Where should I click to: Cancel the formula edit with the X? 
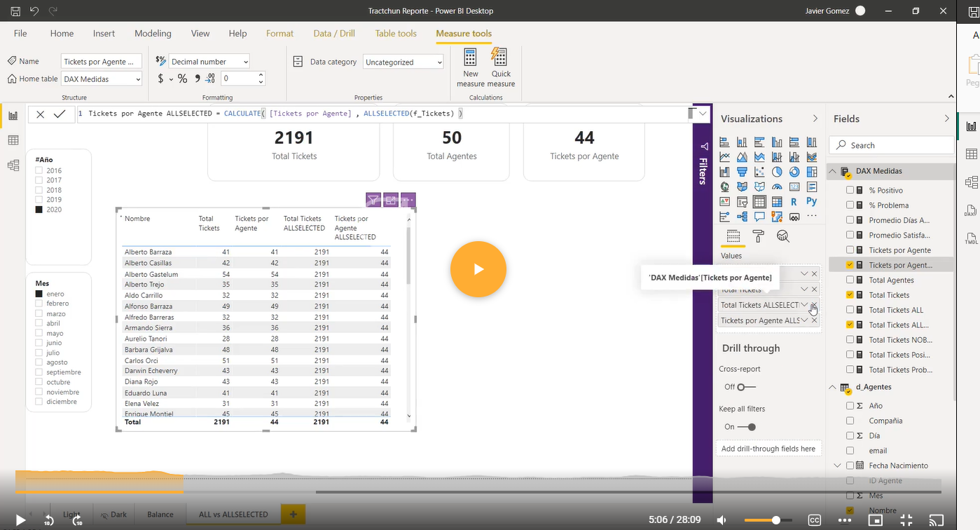coord(41,114)
